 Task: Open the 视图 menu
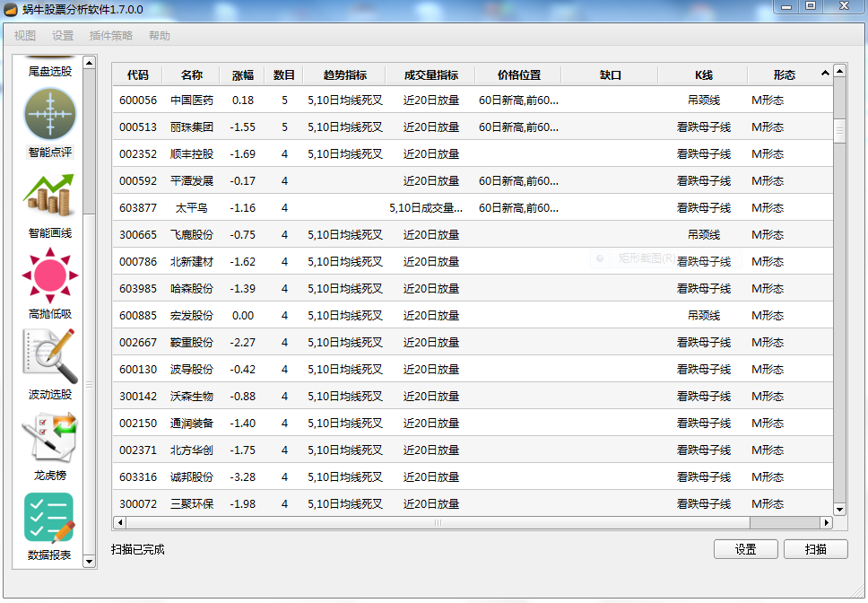point(24,35)
